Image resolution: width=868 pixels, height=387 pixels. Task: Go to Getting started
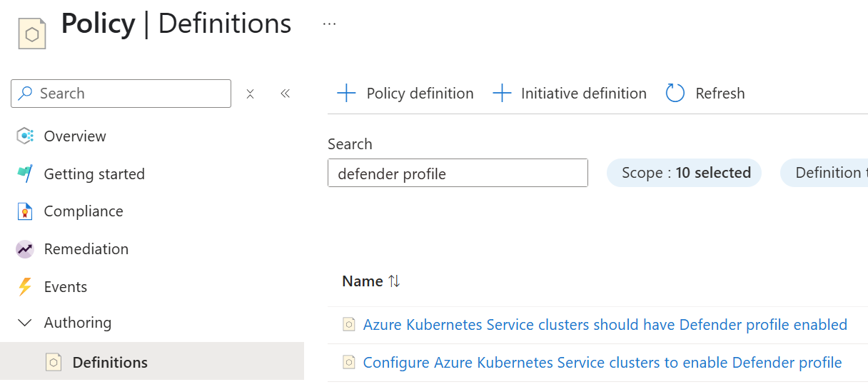click(x=94, y=174)
